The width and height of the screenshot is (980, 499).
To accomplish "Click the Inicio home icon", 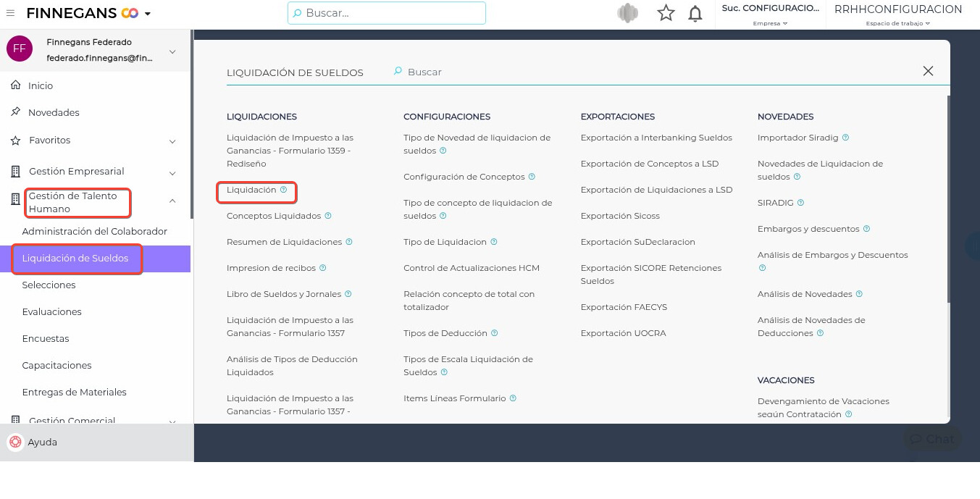I will pyautogui.click(x=15, y=85).
